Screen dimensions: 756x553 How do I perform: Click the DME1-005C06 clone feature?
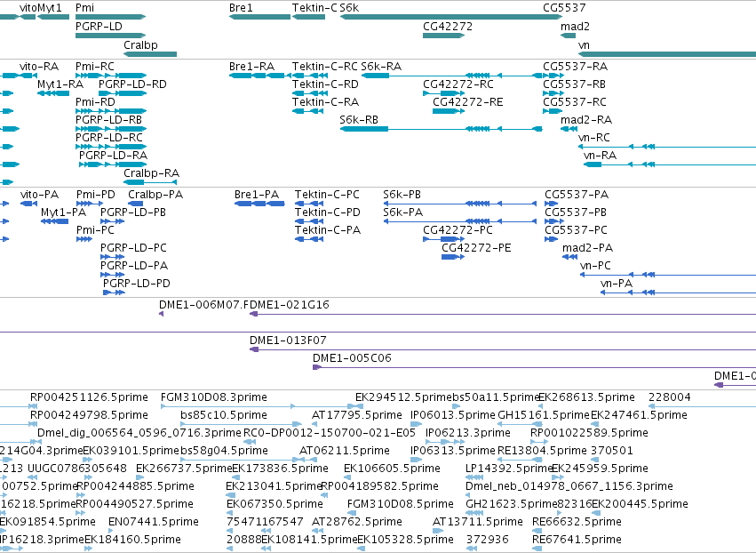coord(534,367)
